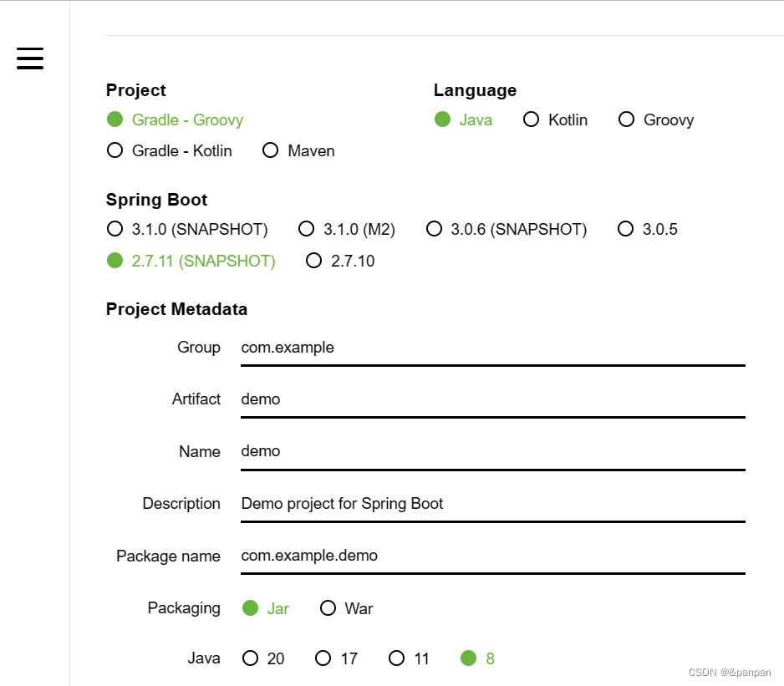Pick Groovy as the language
Screen dimensions: 784x686
[x=626, y=119]
